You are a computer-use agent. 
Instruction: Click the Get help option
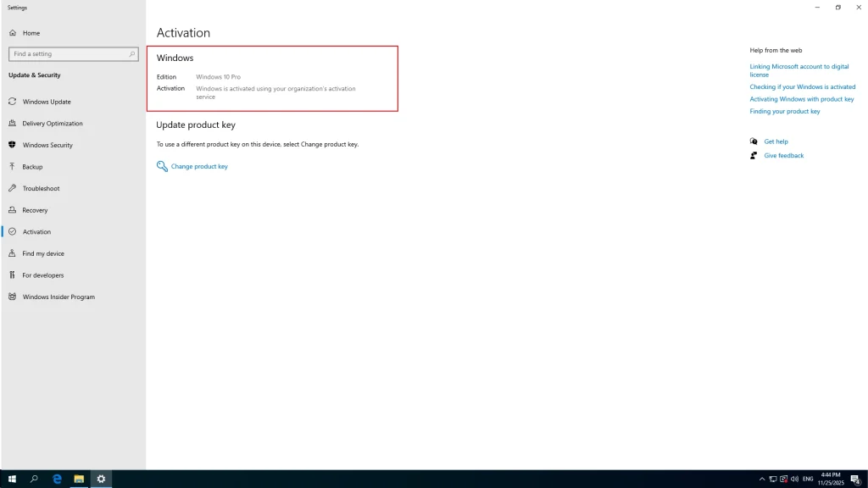click(776, 141)
